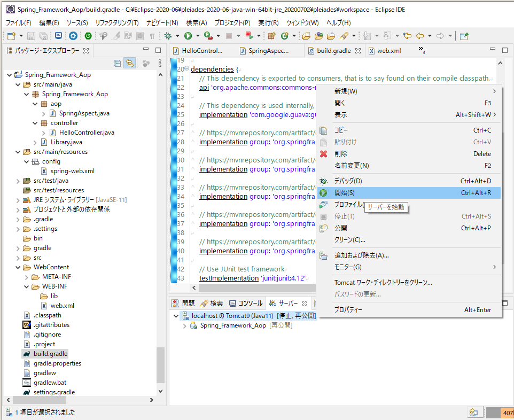Show hidden editor tabs list
The width and height of the screenshot is (514, 420).
[x=422, y=50]
